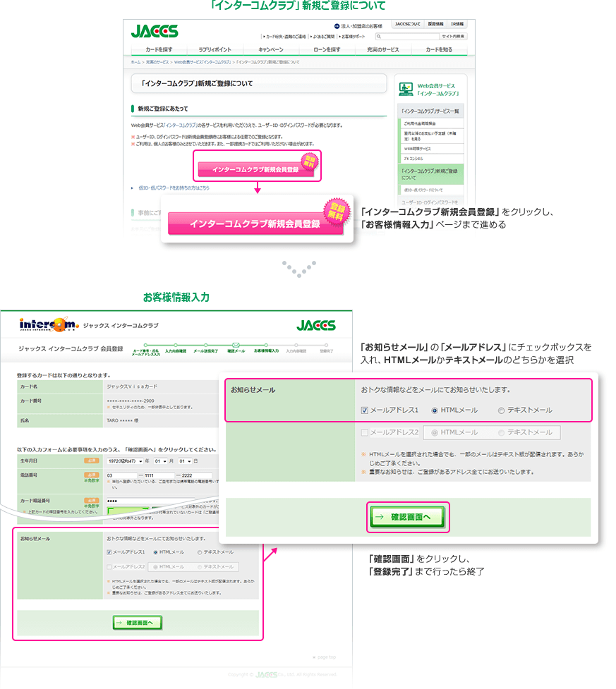Click the small 確認画面へ button in the form
Image resolution: width=616 pixels, height=689 pixels.
(137, 623)
